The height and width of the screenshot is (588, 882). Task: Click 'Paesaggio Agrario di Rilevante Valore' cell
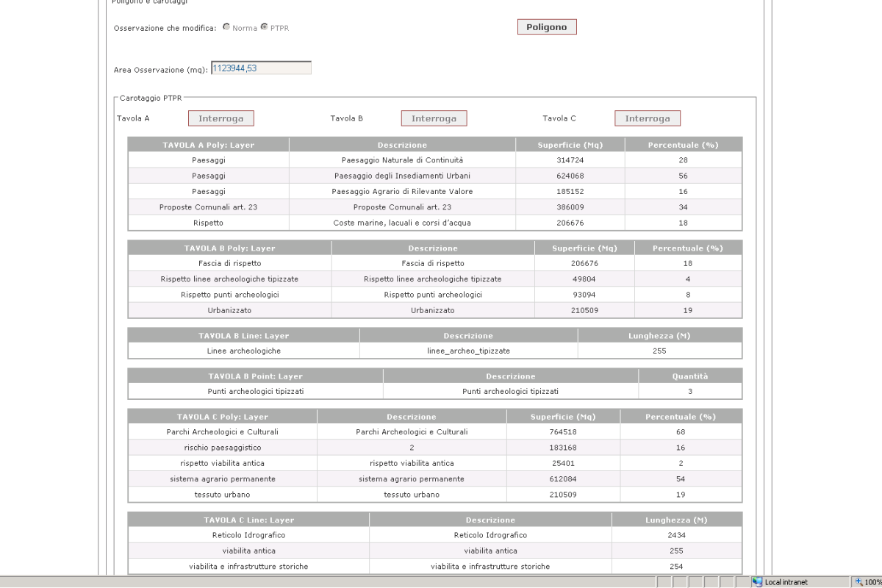pos(402,191)
